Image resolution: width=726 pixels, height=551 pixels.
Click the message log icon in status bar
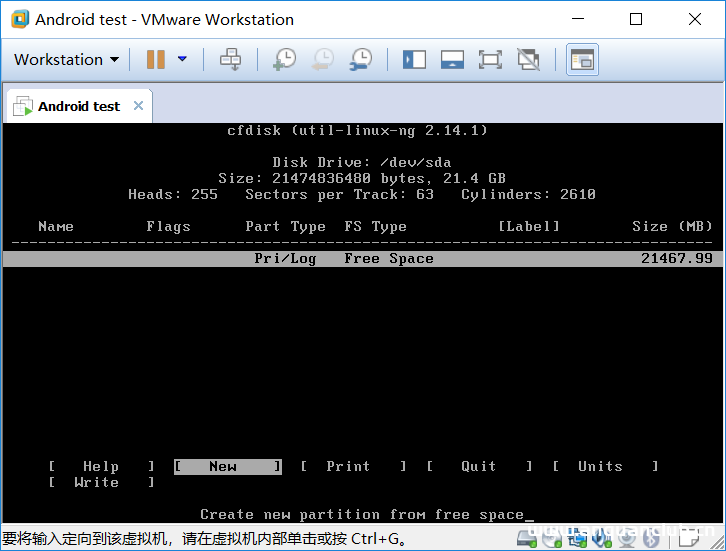[688, 537]
